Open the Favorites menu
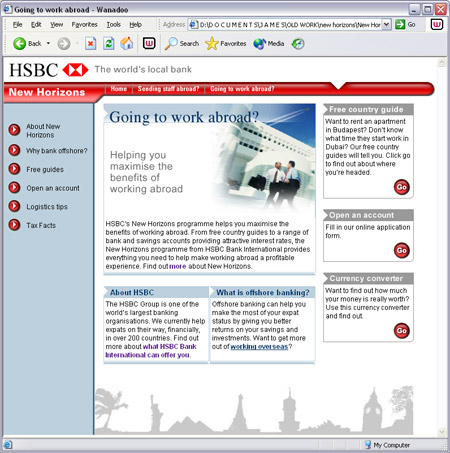Screen dimensions: 450x453 pyautogui.click(x=84, y=25)
